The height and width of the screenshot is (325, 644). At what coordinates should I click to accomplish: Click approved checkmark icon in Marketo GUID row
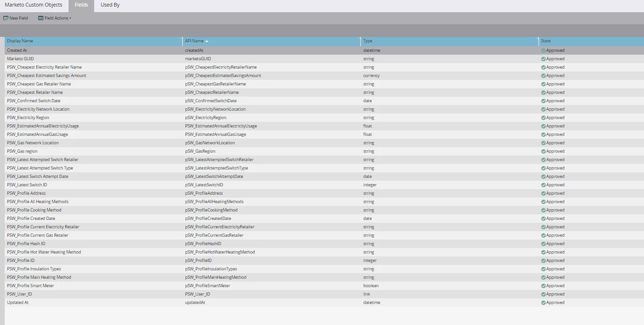tap(543, 59)
